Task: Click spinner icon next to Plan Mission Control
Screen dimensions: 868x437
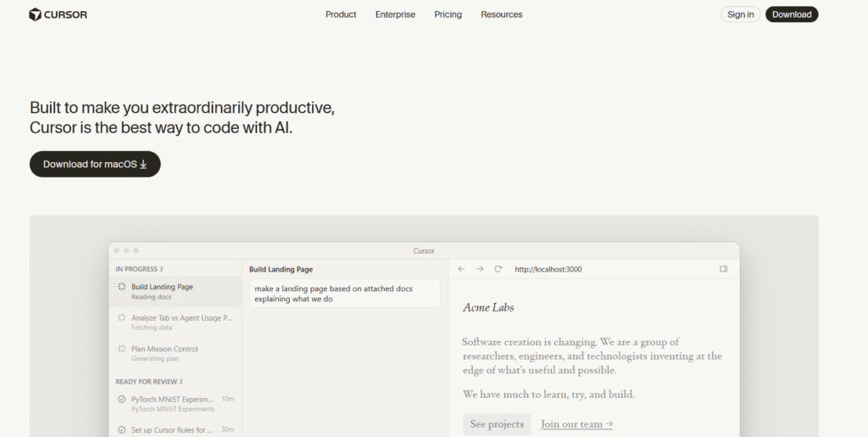Action: pyautogui.click(x=122, y=350)
